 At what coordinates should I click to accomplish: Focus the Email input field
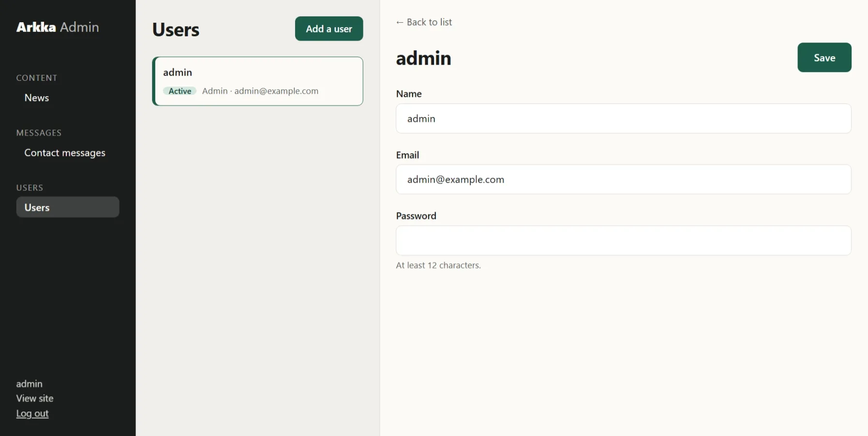coord(623,179)
